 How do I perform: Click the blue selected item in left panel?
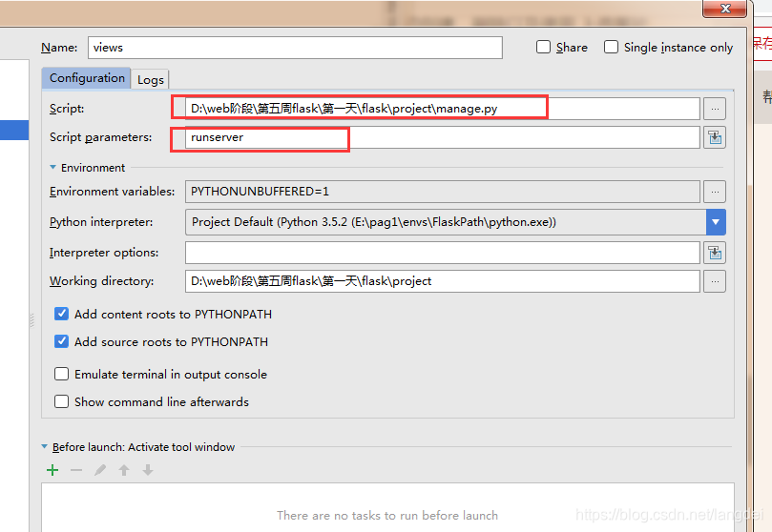(14, 131)
